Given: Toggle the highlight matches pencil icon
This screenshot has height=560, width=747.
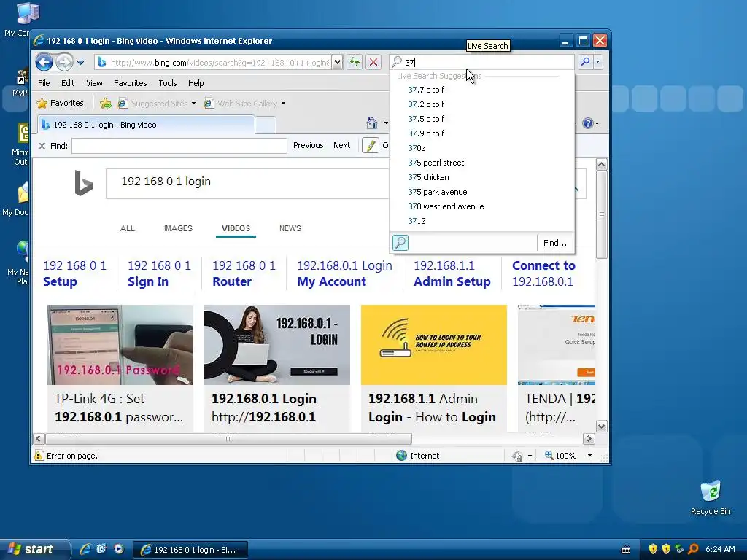Looking at the screenshot, I should click(x=371, y=145).
